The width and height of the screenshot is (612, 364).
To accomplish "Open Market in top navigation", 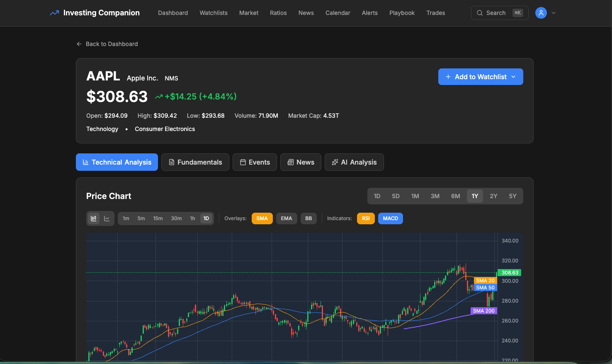I will coord(249,13).
